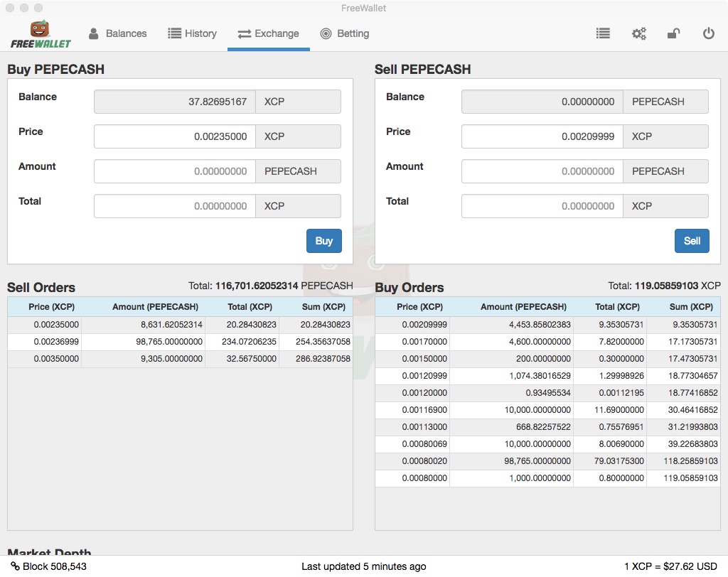Image resolution: width=728 pixels, height=577 pixels.
Task: Select buy order priced 0.00080069
Action: tap(547, 444)
